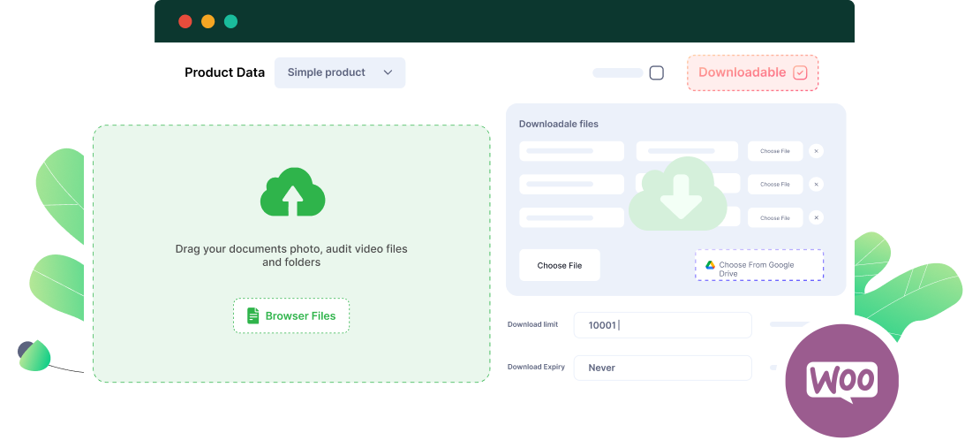The height and width of the screenshot is (448, 980).
Task: Click the Google Drive logo icon
Action: (710, 265)
